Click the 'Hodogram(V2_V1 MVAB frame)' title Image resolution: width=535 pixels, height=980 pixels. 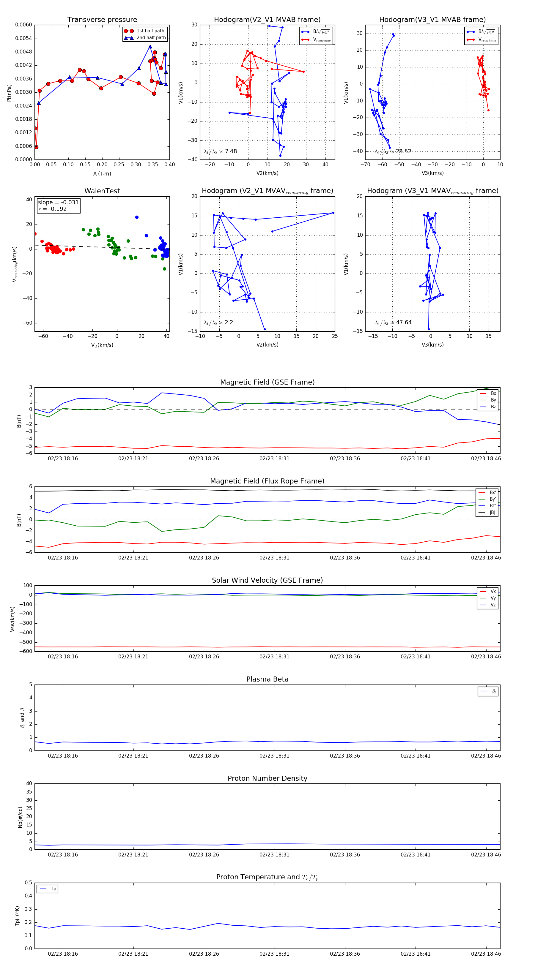267,20
